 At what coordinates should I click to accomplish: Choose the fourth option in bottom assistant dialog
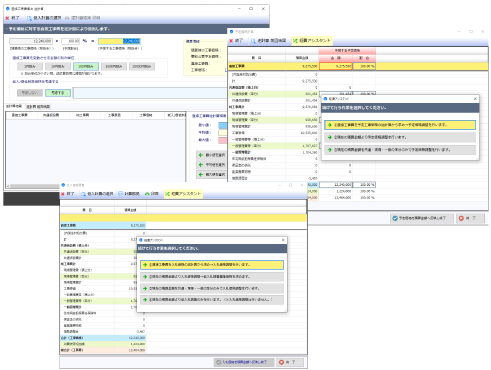[x=212, y=300]
